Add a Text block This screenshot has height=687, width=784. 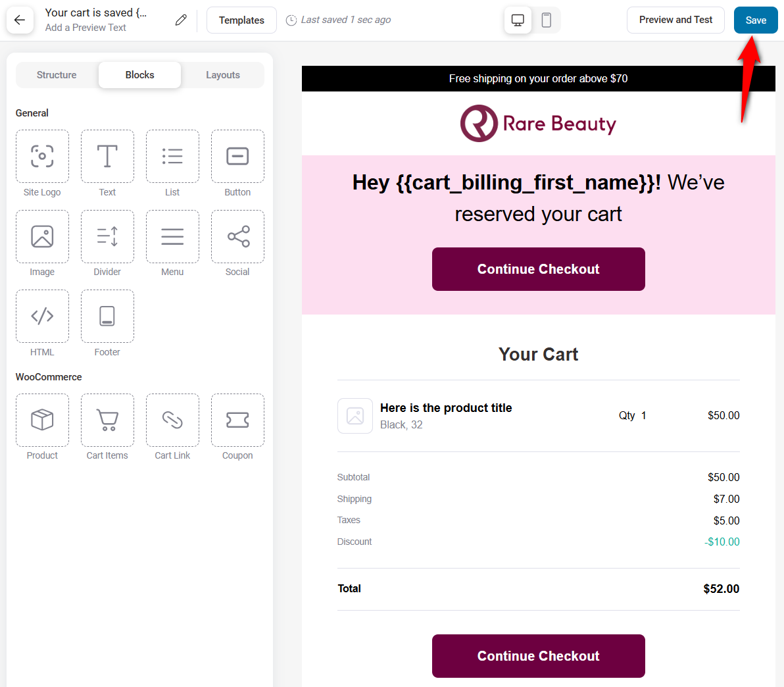pos(107,156)
